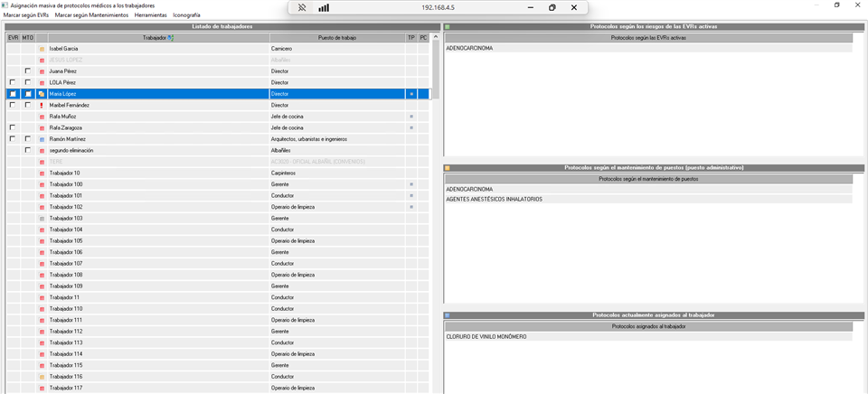The image size is (868, 394).
Task: Check the EVR checkbox for Rafa Zaragoza
Action: [13, 128]
